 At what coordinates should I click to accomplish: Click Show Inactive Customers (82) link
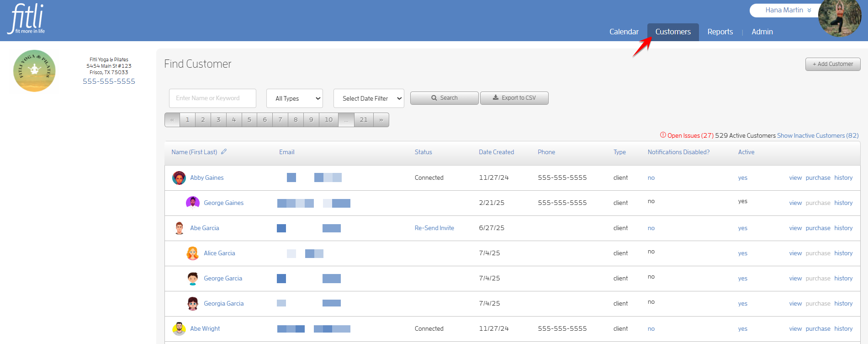[x=818, y=135]
